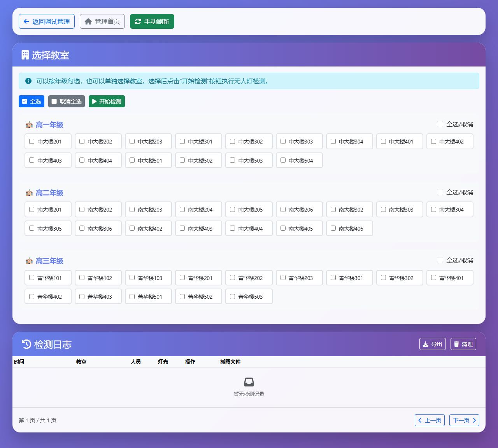Click the refresh icon in 手动刷新

coord(138,21)
